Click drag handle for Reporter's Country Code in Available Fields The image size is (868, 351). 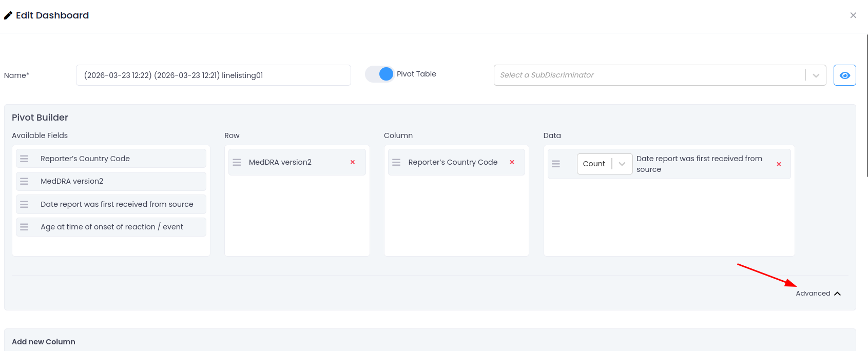coord(24,159)
